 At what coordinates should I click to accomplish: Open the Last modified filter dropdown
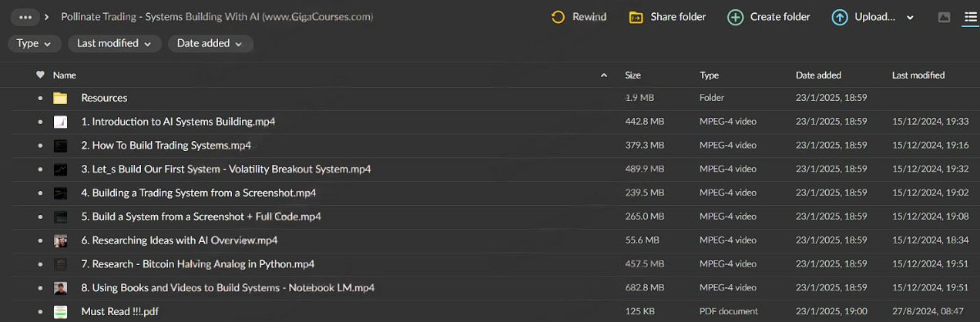(x=114, y=43)
